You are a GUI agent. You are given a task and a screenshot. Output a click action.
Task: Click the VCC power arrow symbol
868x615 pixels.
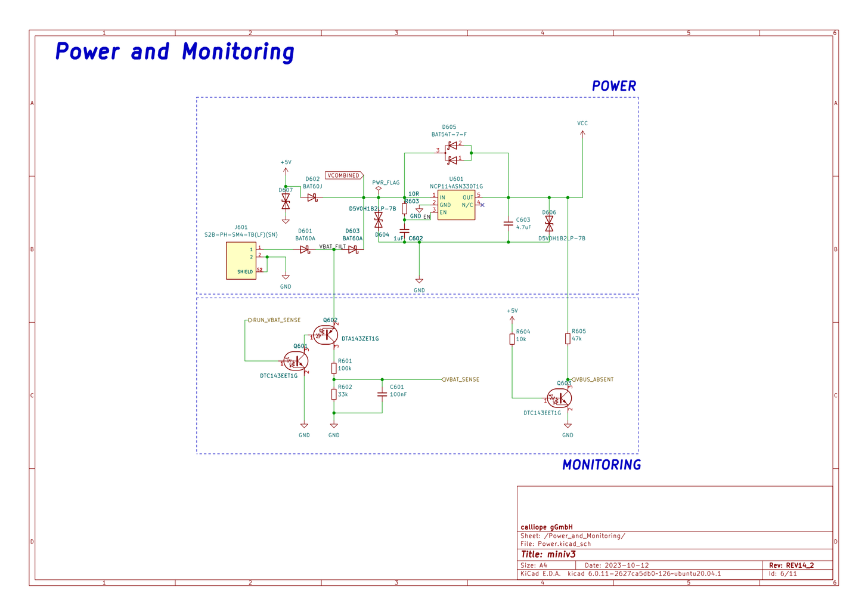point(582,134)
